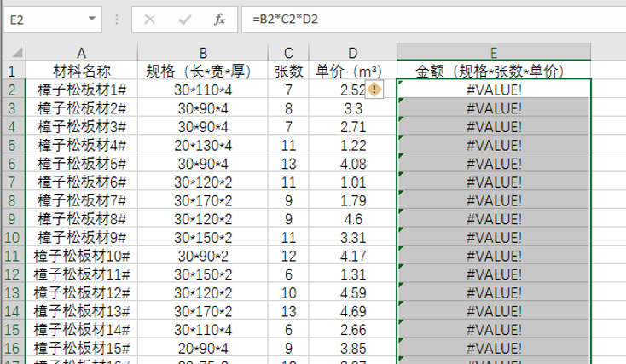The width and height of the screenshot is (626, 364).
Task: Select cell 樟子松板材14#
Action: point(82,329)
